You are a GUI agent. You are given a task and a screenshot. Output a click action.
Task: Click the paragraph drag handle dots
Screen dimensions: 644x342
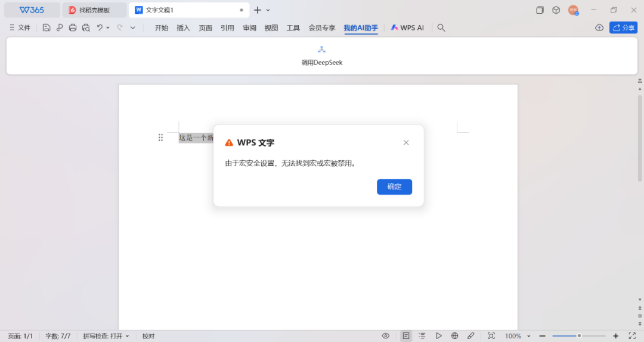coord(160,138)
